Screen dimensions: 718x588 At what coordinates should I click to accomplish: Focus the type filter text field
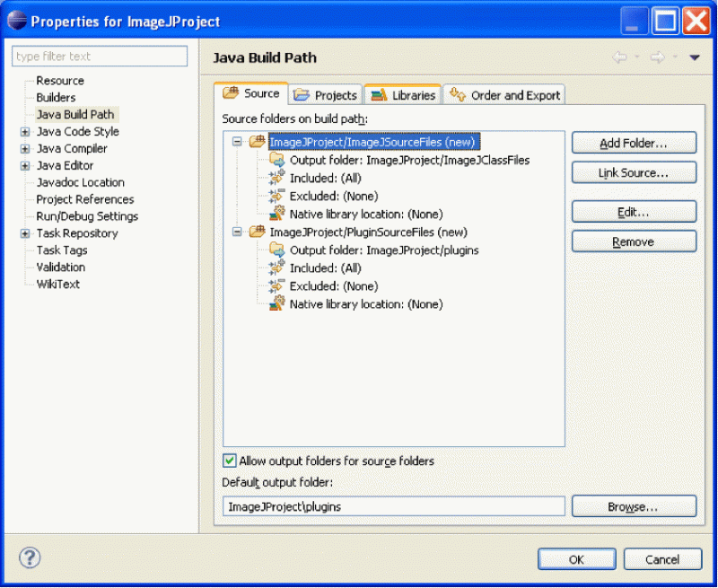[x=100, y=56]
